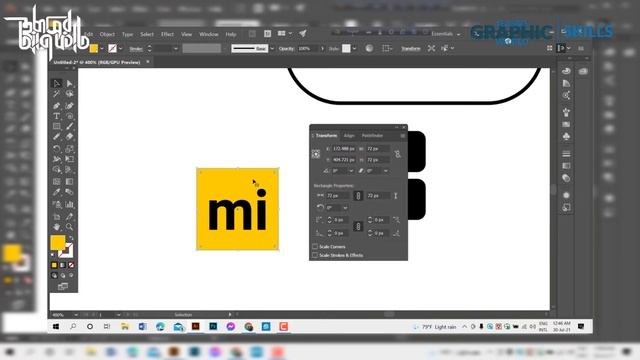Click the large yellow Fill box in toolbar
This screenshot has width=640, height=360.
pyautogui.click(x=58, y=242)
